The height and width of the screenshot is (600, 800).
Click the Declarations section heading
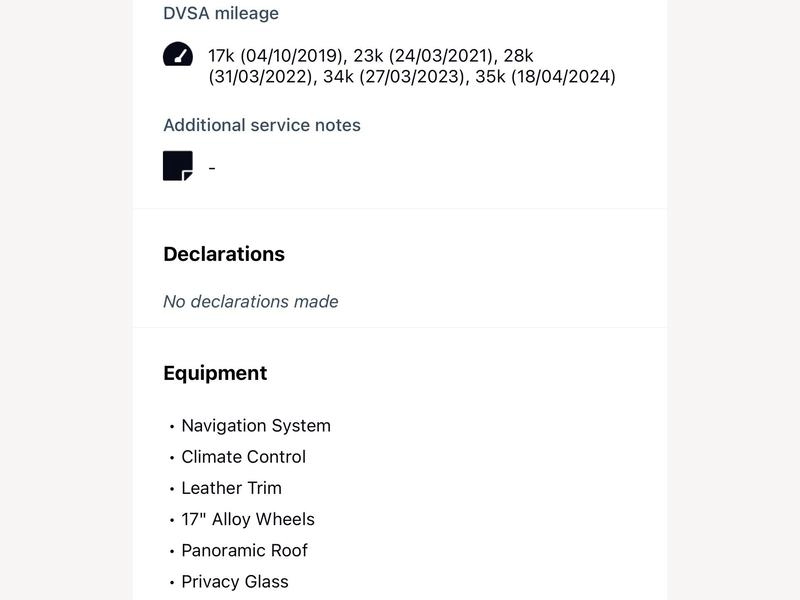224,254
